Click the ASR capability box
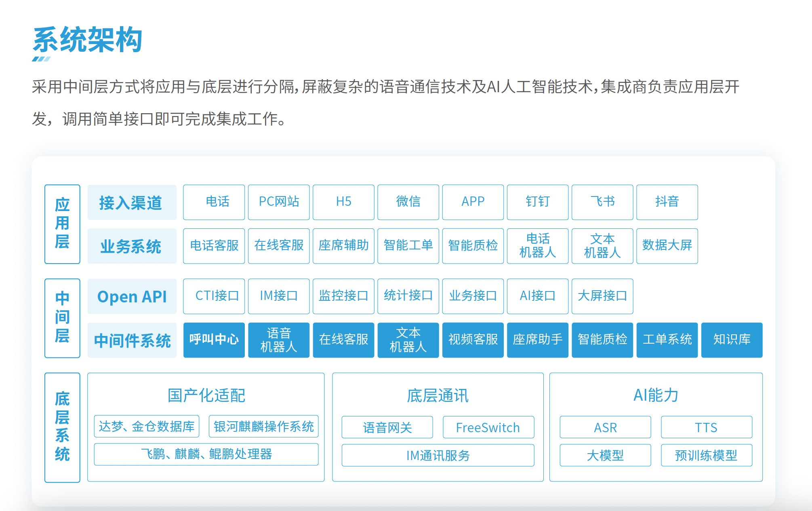This screenshot has width=812, height=511. coord(605,427)
